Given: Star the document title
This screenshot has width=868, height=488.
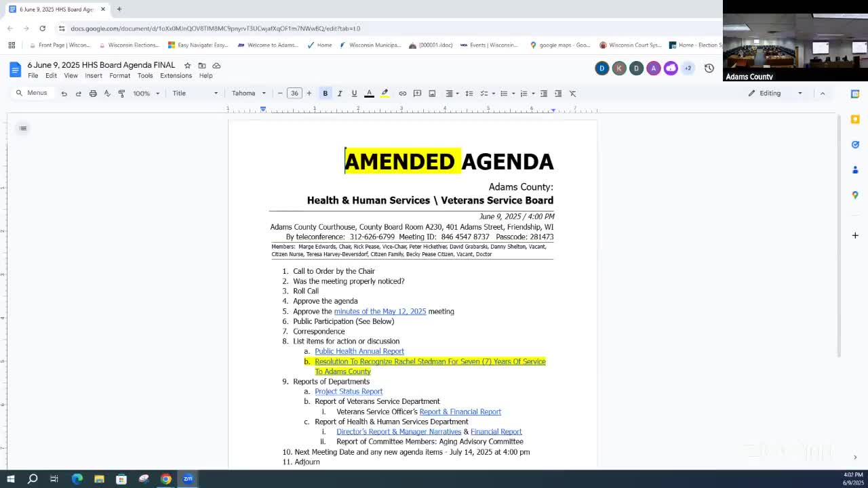Looking at the screenshot, I should 188,66.
